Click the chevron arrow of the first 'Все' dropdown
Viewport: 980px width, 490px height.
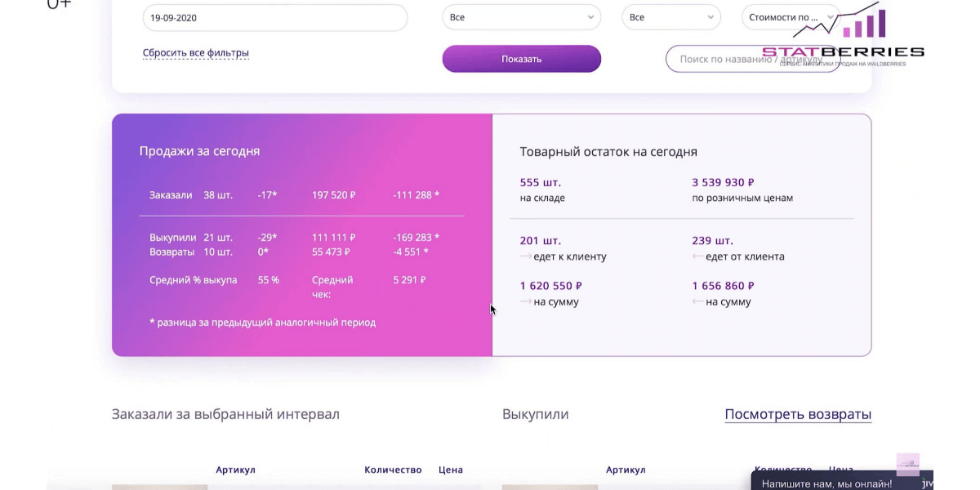click(590, 17)
